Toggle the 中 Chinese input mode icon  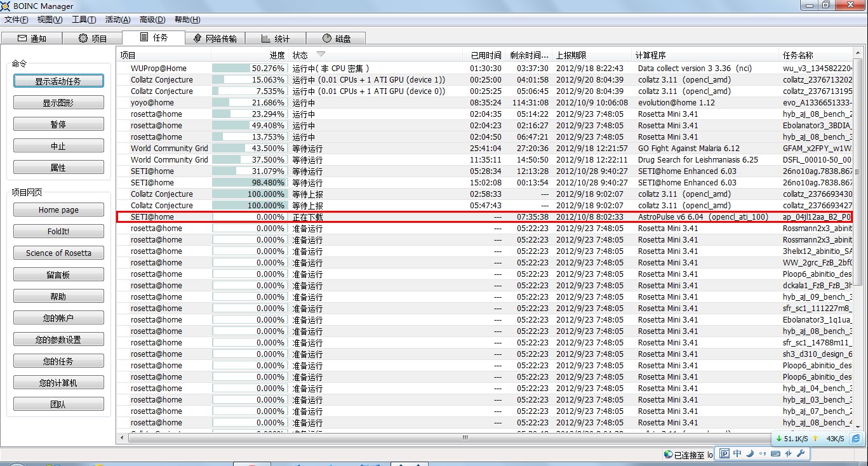coord(737,453)
